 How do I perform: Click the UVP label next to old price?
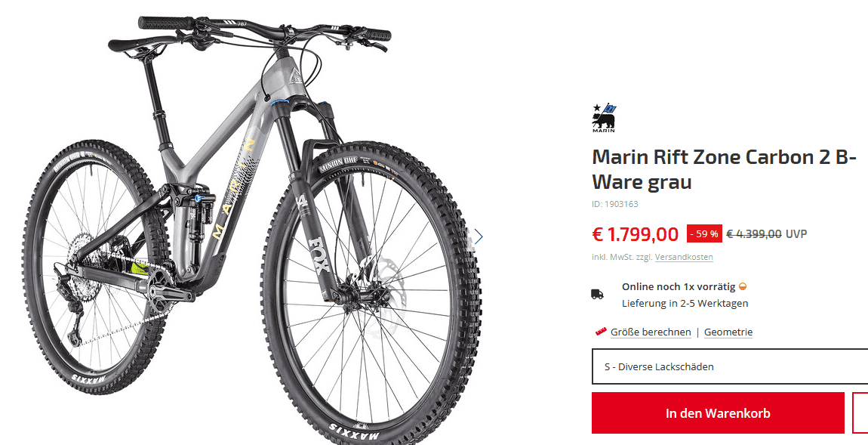(796, 234)
